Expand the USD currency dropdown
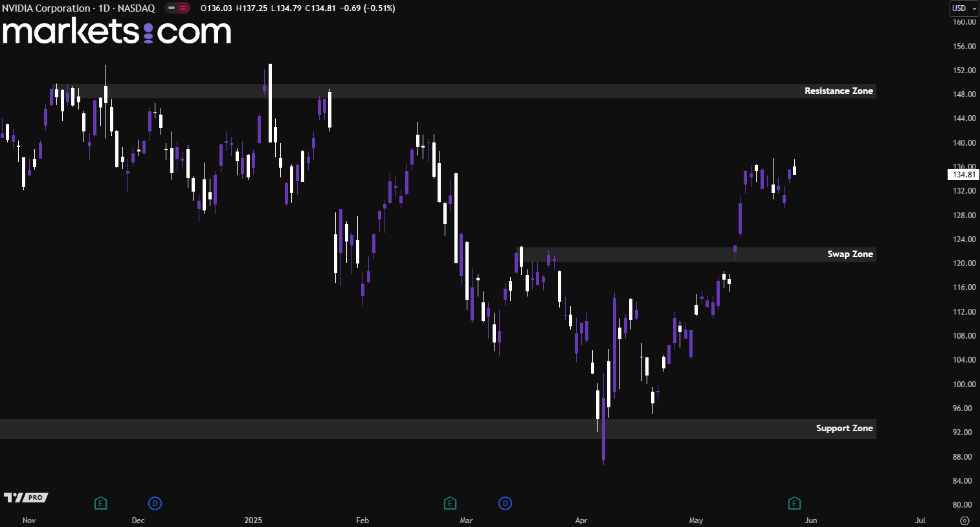The width and height of the screenshot is (980, 527). click(964, 8)
